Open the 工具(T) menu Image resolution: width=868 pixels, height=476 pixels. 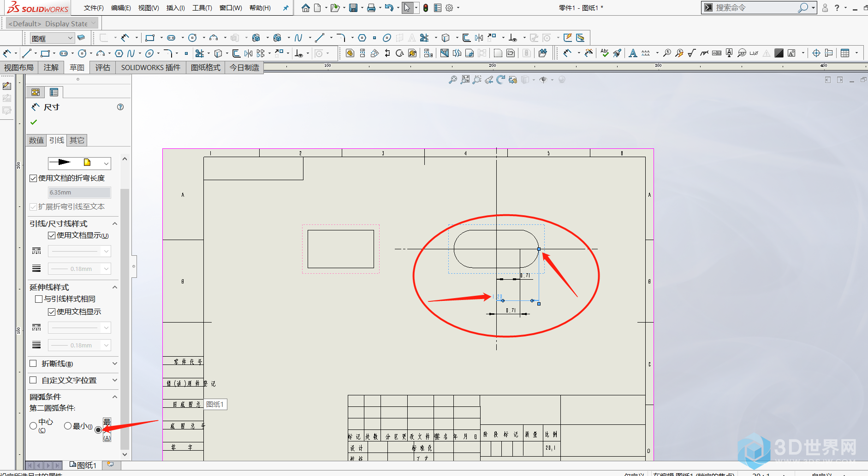click(x=202, y=8)
